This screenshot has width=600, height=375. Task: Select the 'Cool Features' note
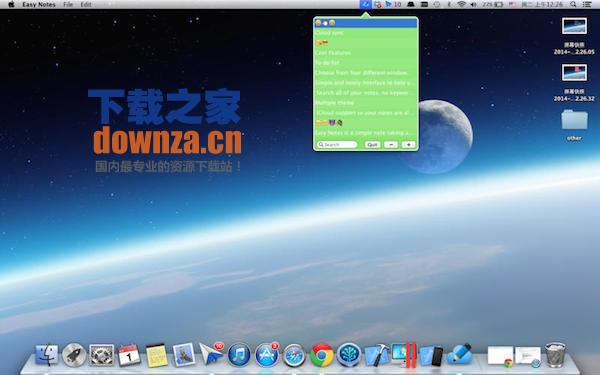365,53
